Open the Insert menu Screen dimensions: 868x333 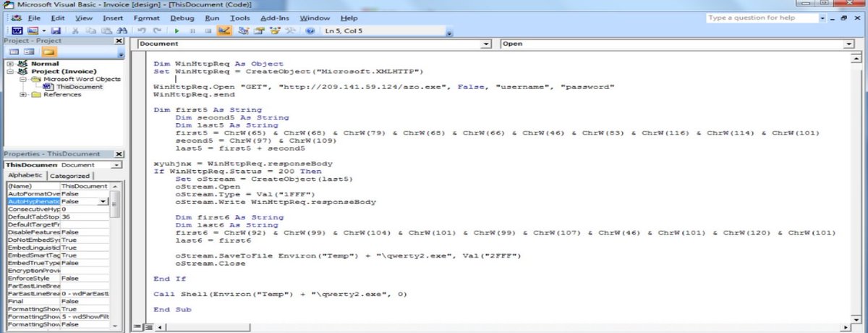pos(113,17)
